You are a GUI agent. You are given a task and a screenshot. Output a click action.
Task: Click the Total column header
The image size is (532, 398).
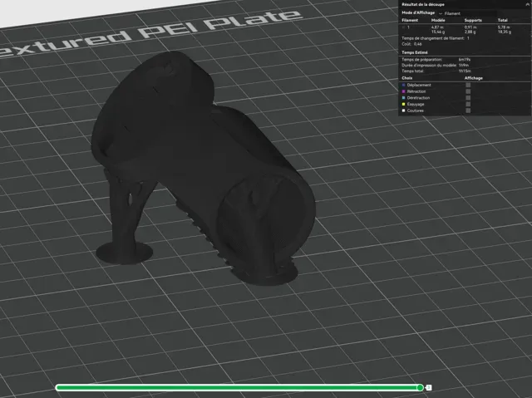coord(502,20)
